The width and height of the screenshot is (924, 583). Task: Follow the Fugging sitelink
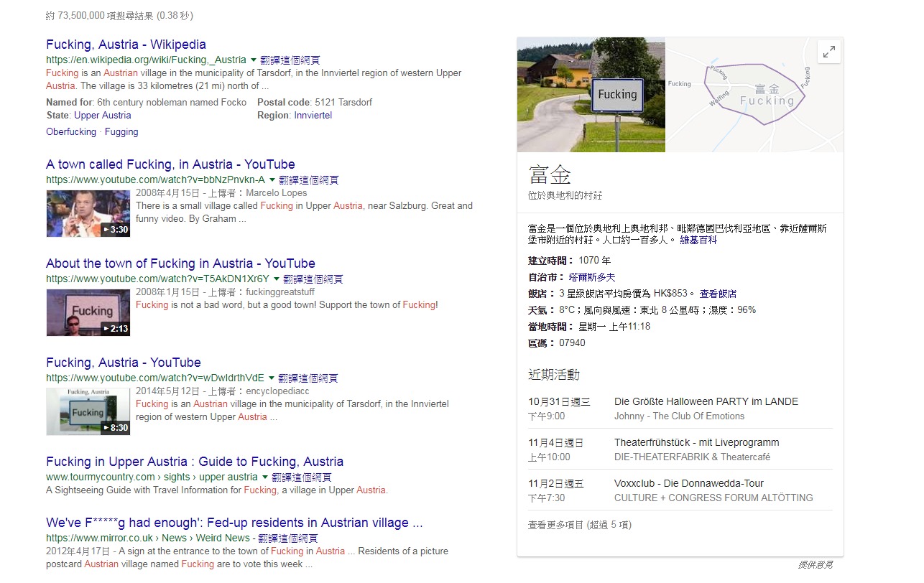tap(121, 131)
